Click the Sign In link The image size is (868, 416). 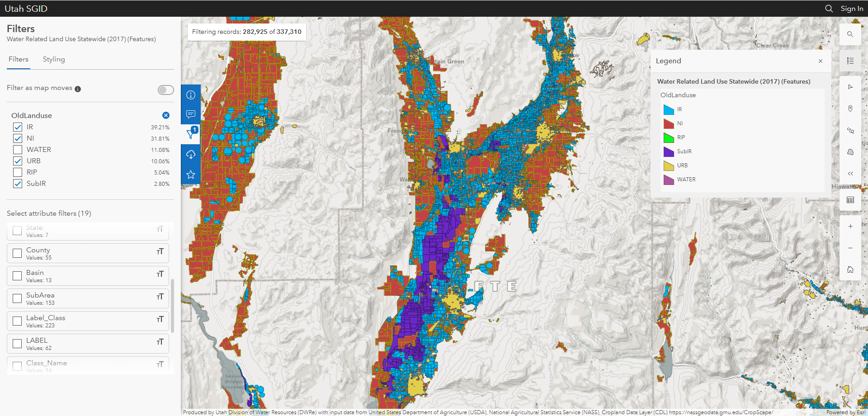(852, 9)
